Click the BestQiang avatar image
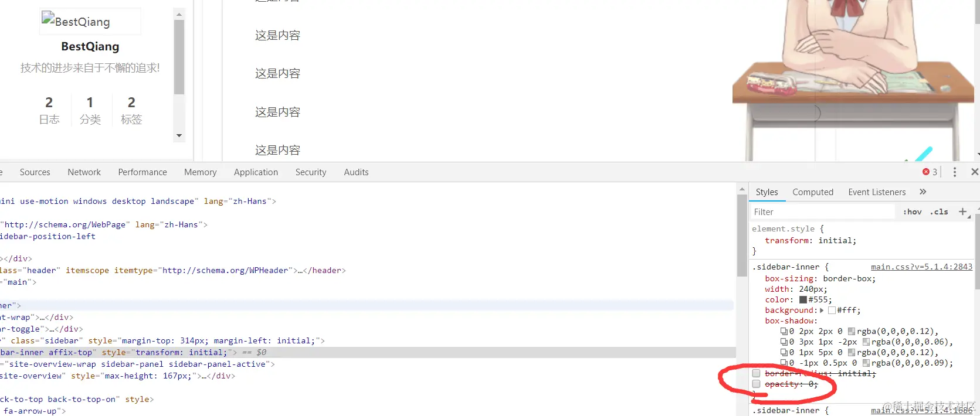 point(90,22)
